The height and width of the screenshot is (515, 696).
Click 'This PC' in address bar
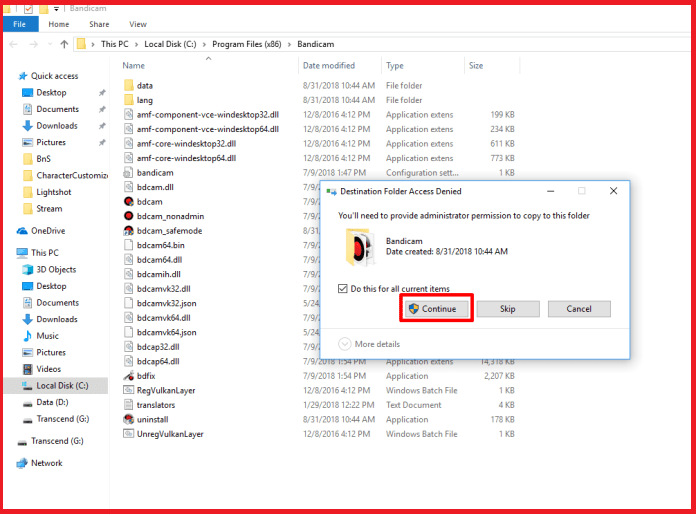point(115,44)
